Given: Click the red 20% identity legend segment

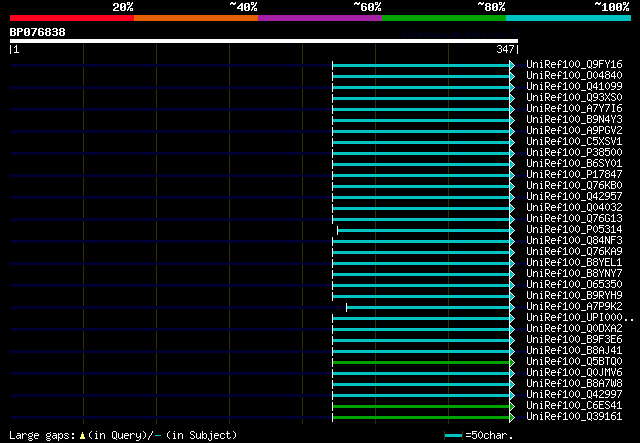Looking at the screenshot, I should point(72,18).
